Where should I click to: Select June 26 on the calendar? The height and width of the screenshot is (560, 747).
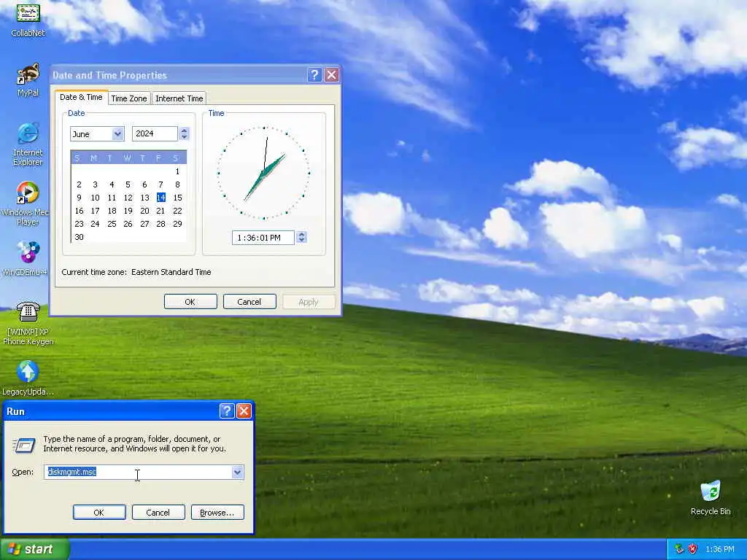coord(128,224)
